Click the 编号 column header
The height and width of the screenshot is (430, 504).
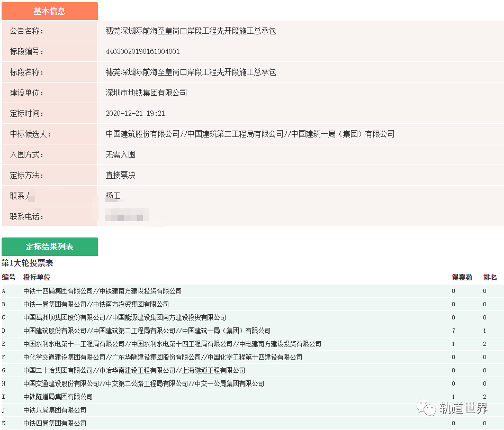[8, 277]
